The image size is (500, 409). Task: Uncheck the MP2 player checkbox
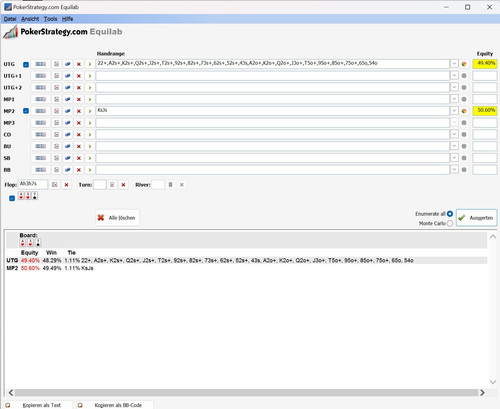point(26,111)
